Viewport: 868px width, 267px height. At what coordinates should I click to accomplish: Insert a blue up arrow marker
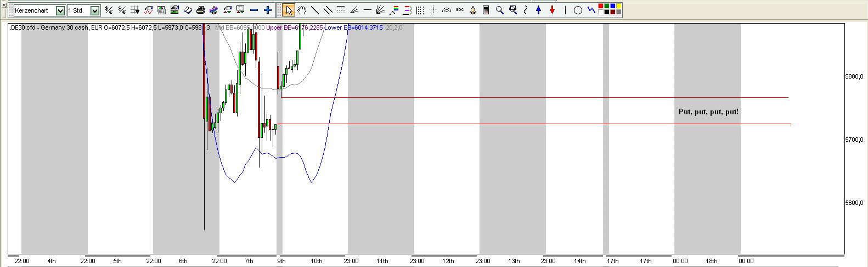click(x=539, y=10)
